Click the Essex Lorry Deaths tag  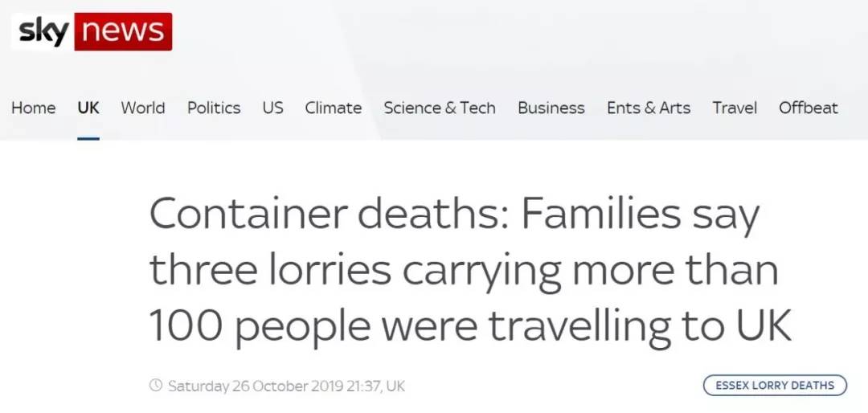(775, 385)
